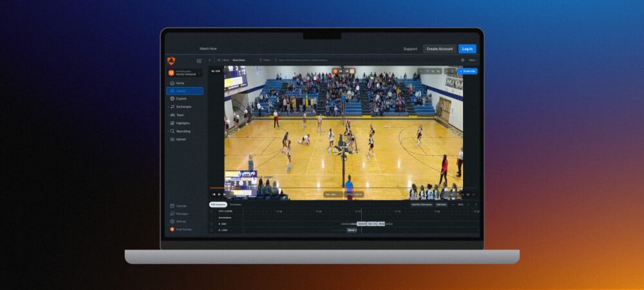
Task: Switch to the second tab under the player
Action: point(235,204)
